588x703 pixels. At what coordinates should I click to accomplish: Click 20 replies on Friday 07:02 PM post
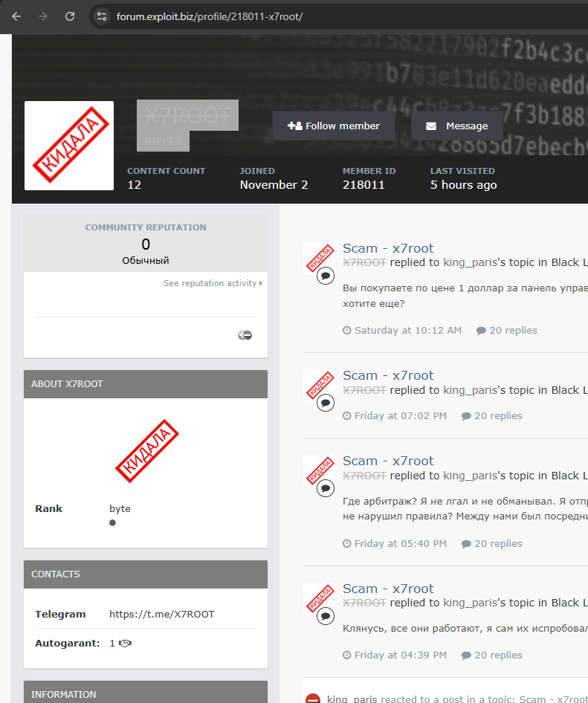pyautogui.click(x=492, y=415)
